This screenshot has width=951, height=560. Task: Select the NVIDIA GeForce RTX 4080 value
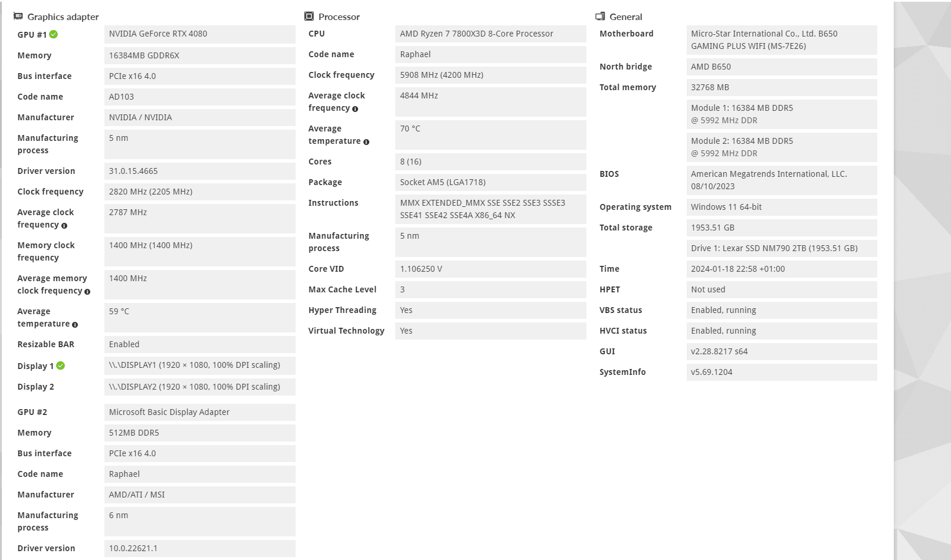coord(200,34)
